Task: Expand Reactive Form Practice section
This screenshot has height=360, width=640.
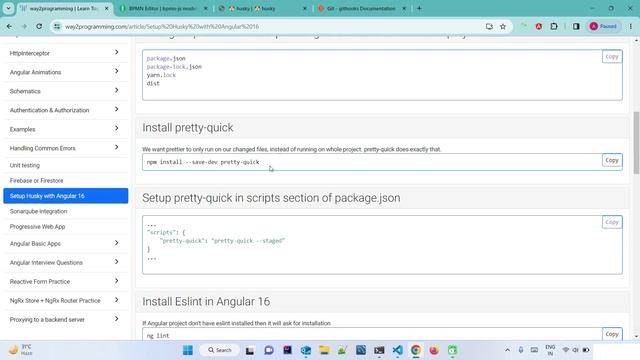Action: point(65,281)
